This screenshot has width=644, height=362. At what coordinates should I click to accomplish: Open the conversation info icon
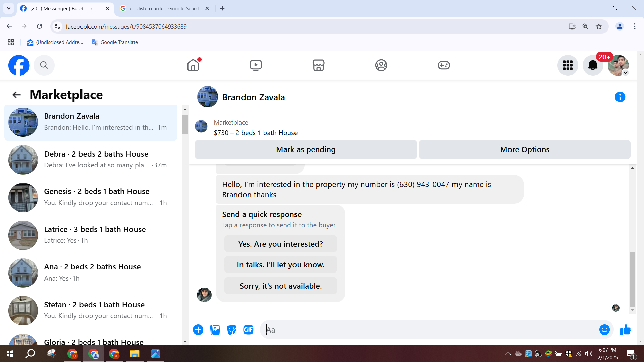click(620, 97)
